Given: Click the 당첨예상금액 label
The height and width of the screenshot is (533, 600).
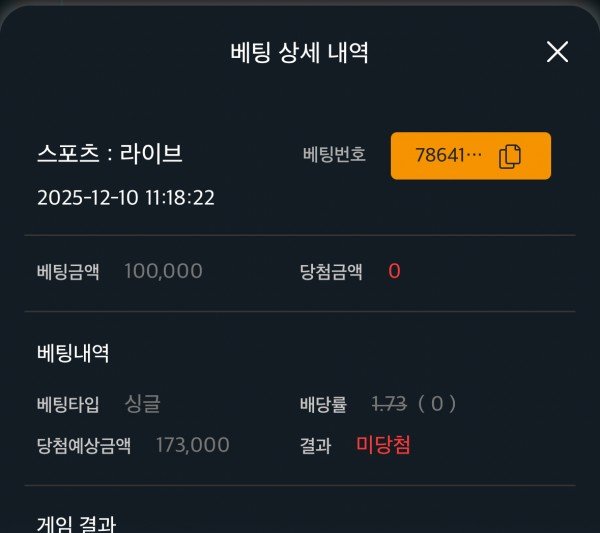Looking at the screenshot, I should click(x=83, y=445).
